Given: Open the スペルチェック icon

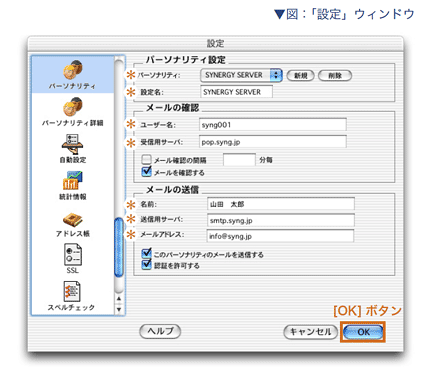Looking at the screenshot, I should click(72, 292).
